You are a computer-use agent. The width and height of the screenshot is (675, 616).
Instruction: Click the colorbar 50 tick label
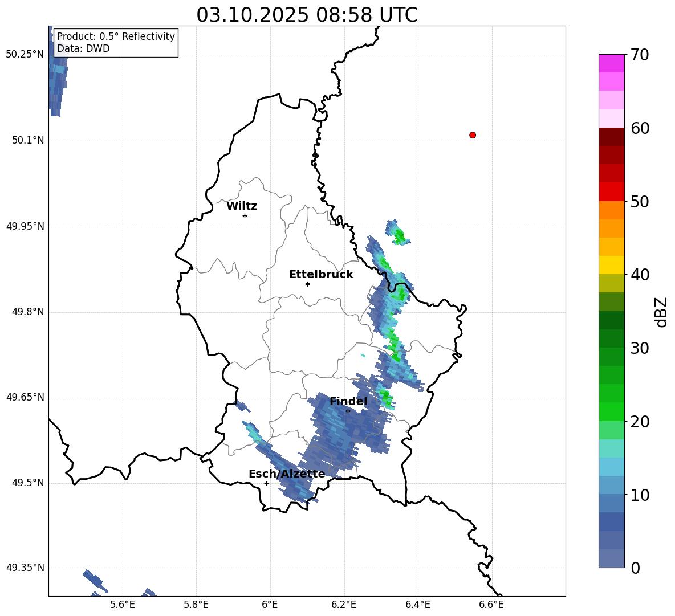[640, 201]
